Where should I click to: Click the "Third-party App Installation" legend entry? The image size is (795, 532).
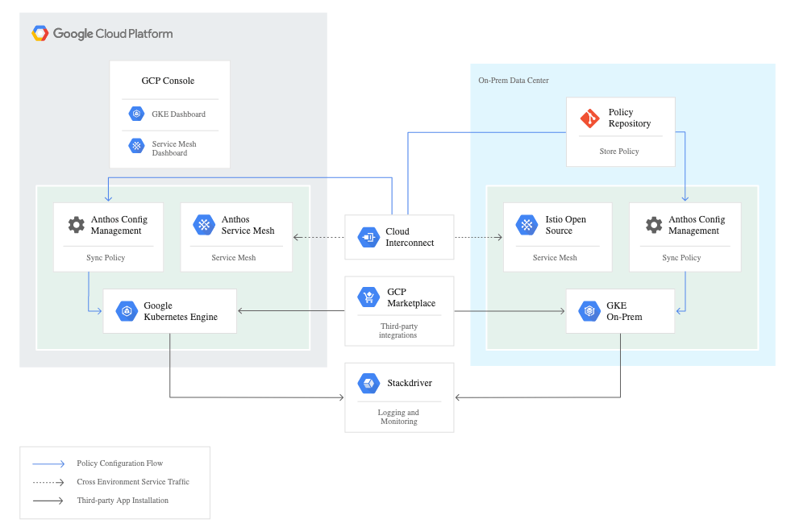tap(123, 500)
